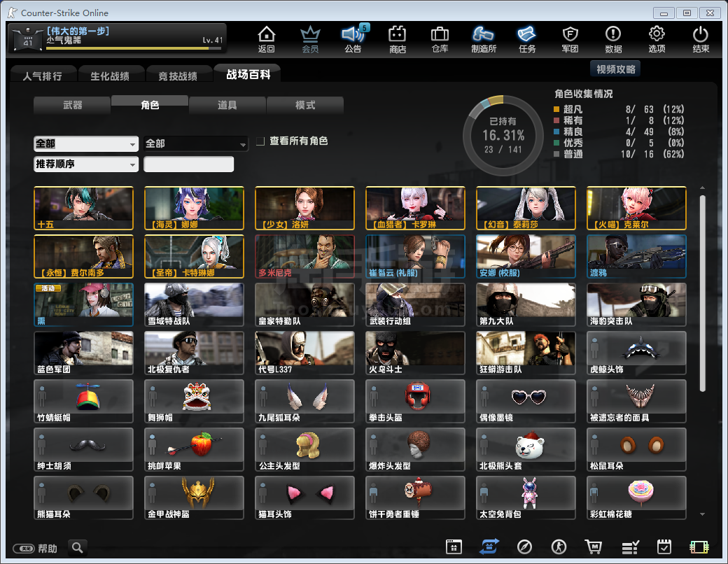Select the 【血猎者】卡罗琳 character card
Image resolution: width=728 pixels, height=564 pixels.
pyautogui.click(x=415, y=209)
